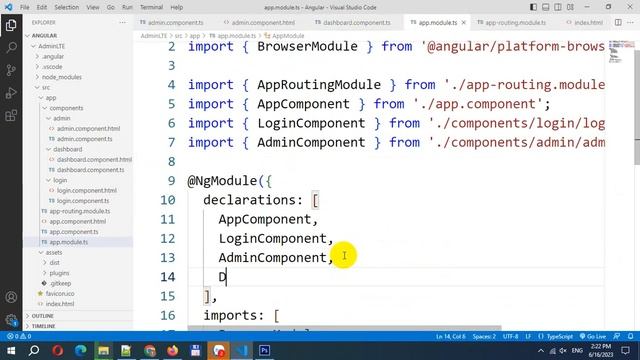
Task: Open the Manage gear icon
Action: click(11, 320)
